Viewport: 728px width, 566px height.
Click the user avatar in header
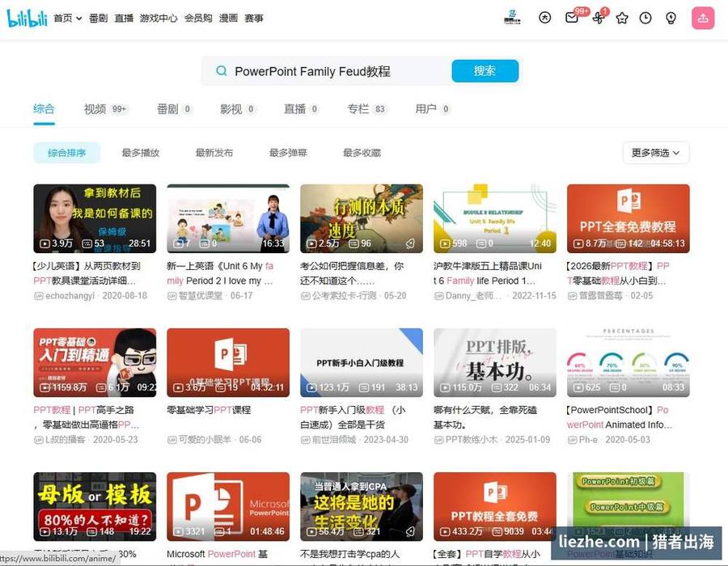[x=512, y=17]
